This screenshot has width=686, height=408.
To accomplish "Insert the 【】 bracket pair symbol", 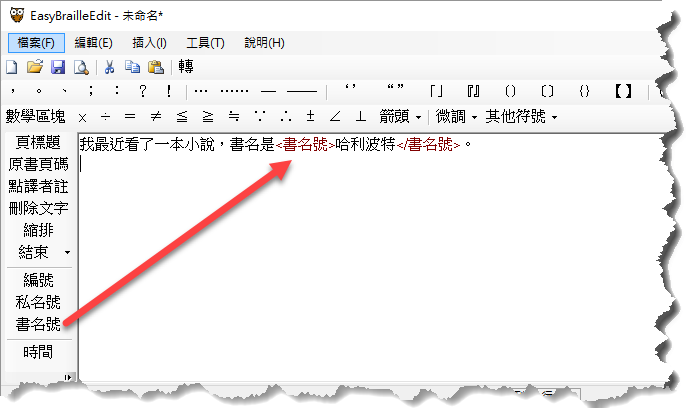I will click(x=623, y=92).
